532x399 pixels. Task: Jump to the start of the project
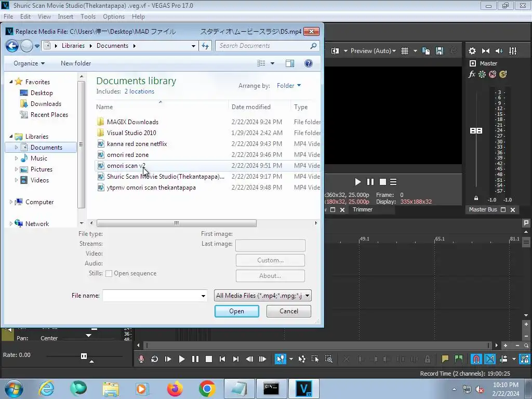[x=222, y=359]
